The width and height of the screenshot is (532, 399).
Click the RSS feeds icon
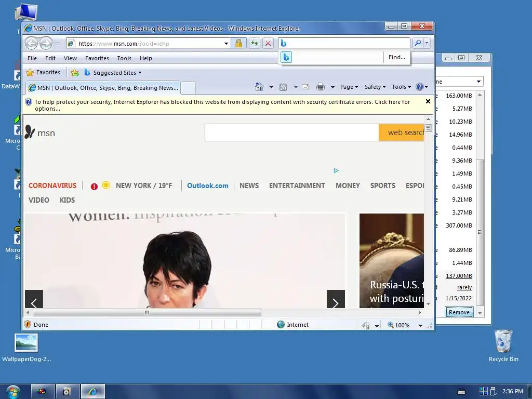click(283, 87)
